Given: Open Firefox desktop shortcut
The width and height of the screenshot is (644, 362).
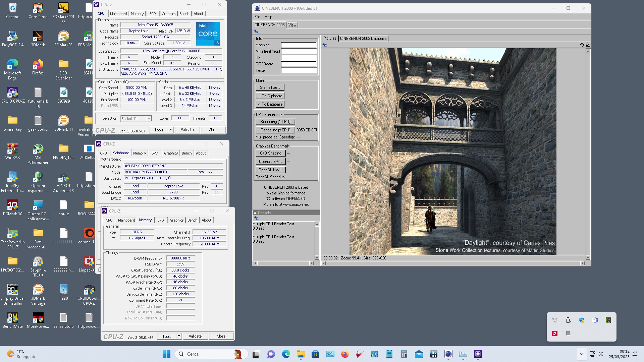Looking at the screenshot, I should pos(38,67).
